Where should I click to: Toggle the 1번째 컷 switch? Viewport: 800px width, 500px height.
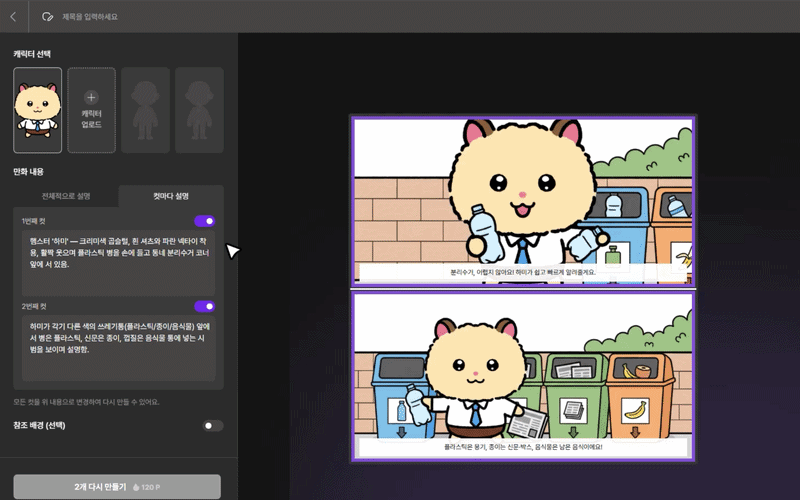point(205,221)
